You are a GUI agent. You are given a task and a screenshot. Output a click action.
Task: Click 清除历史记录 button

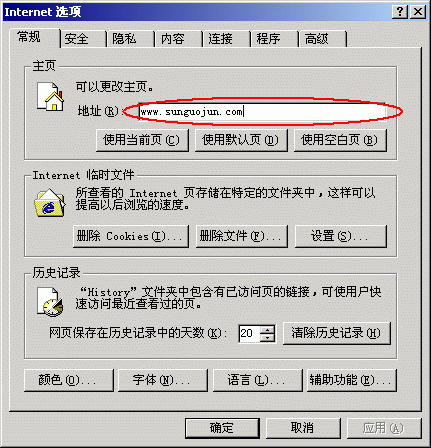pyautogui.click(x=337, y=333)
